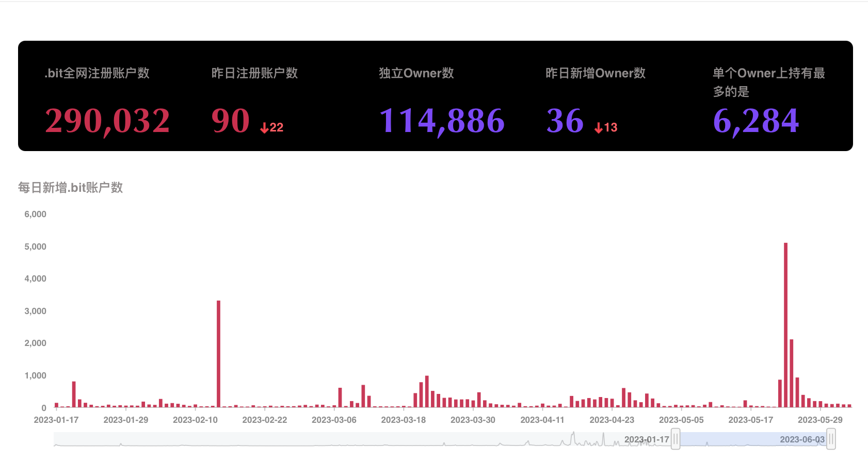Screen dimensions: 868x462
Task: Click the independent Owner count 114,886
Action: point(442,121)
